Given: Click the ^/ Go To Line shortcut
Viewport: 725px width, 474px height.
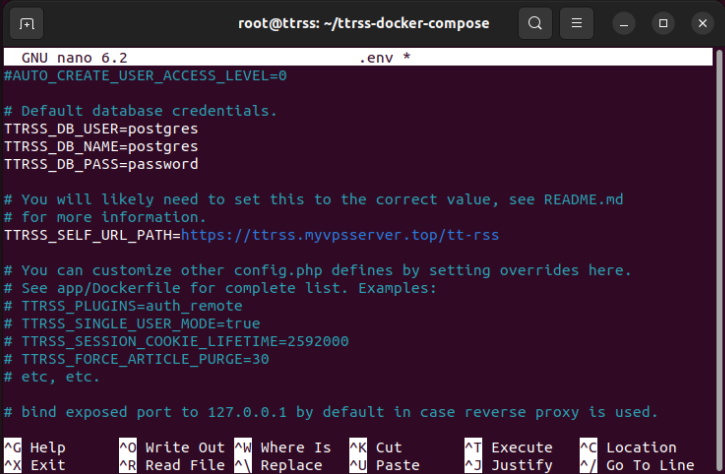Looking at the screenshot, I should click(x=637, y=465).
